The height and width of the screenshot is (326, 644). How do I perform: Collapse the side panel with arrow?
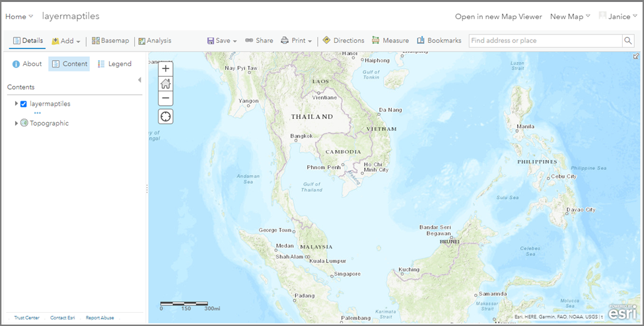tap(139, 80)
